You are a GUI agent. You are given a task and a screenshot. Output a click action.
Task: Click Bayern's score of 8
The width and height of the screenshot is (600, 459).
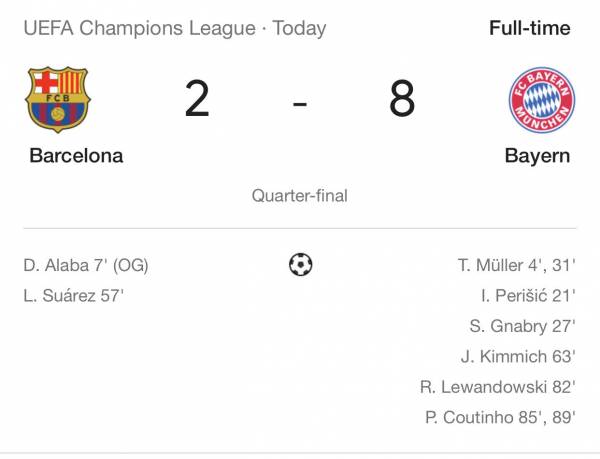pos(402,101)
